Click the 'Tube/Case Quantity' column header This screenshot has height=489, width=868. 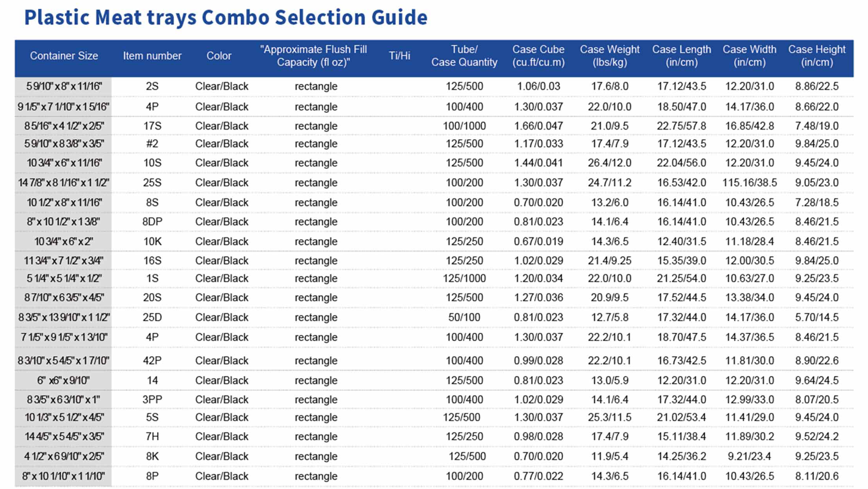(464, 56)
